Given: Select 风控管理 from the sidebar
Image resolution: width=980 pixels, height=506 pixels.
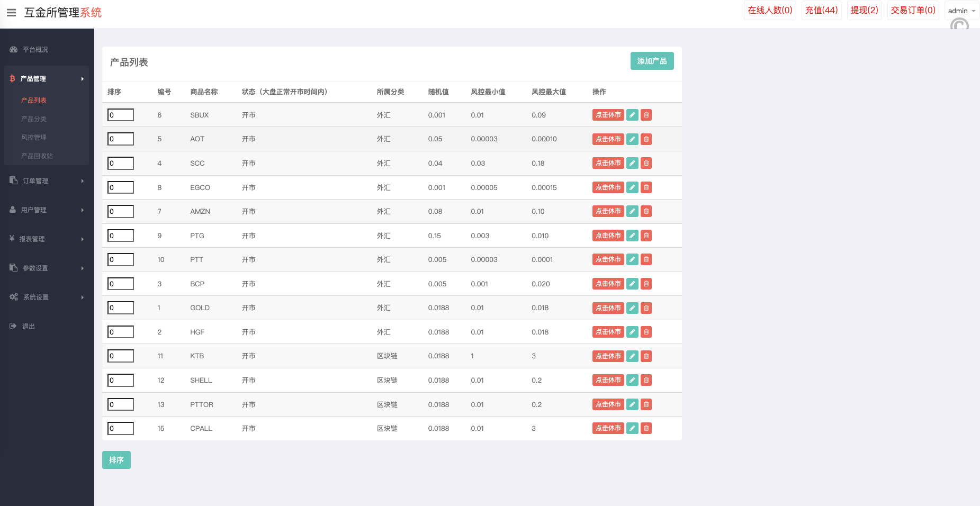Looking at the screenshot, I should [34, 138].
